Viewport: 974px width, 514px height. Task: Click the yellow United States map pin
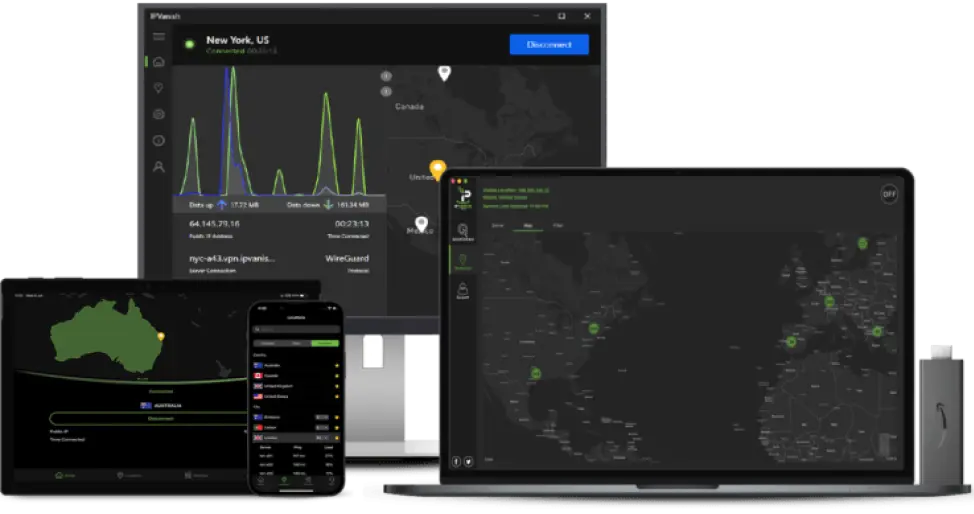[436, 168]
